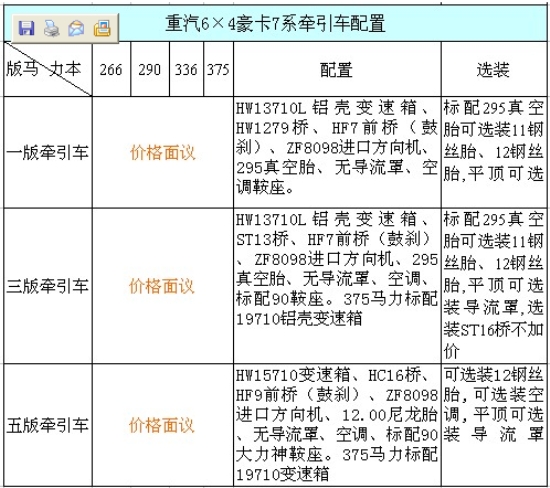Click the 三版牵引车 configuration cell with ST13桥
Image resolution: width=550 pixels, height=488 pixels.
(337, 286)
